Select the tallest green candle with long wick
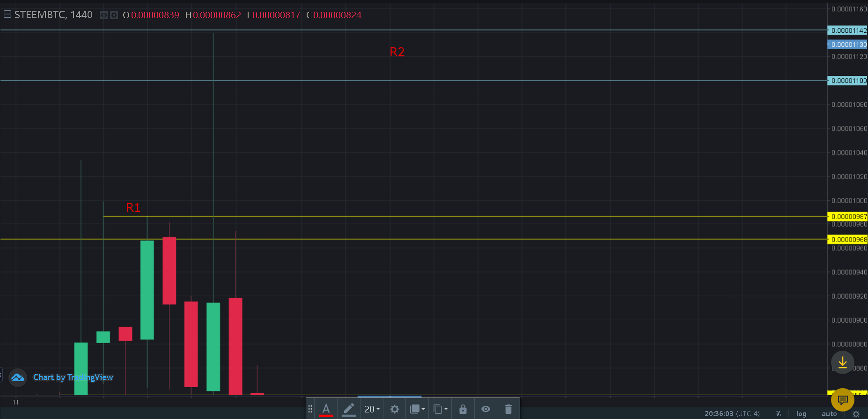This screenshot has height=419, width=868. (x=213, y=346)
